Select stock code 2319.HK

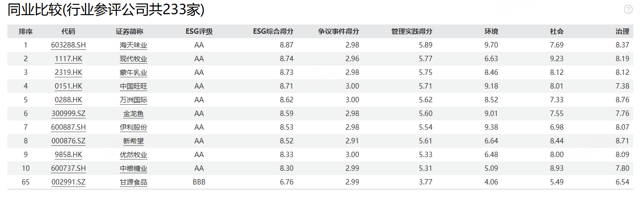click(x=68, y=72)
